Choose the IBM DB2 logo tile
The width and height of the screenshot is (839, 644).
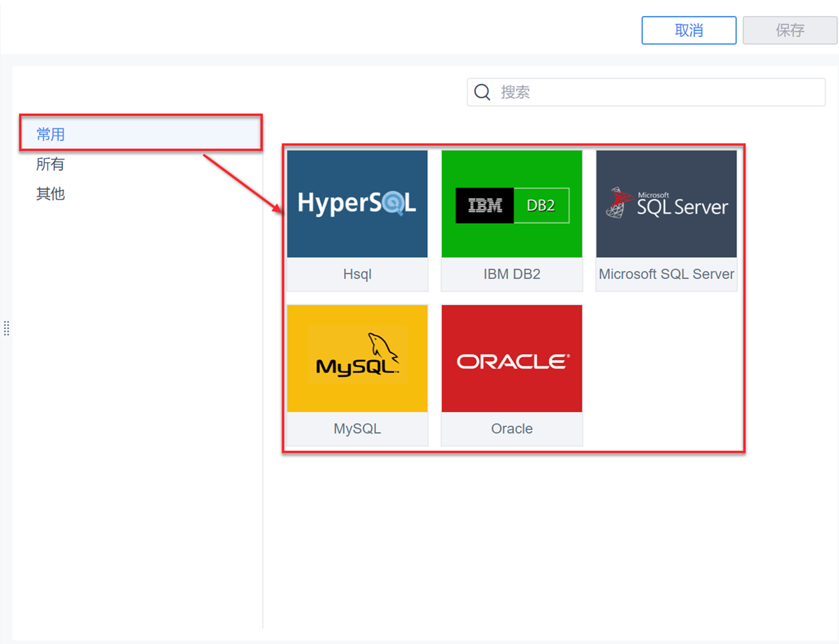(x=512, y=204)
